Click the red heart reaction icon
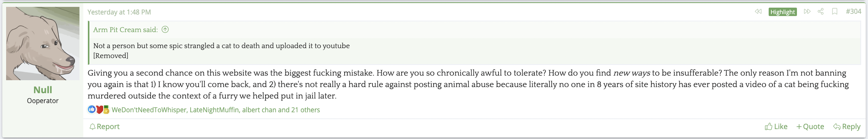This screenshot has width=868, height=139. pyautogui.click(x=99, y=110)
